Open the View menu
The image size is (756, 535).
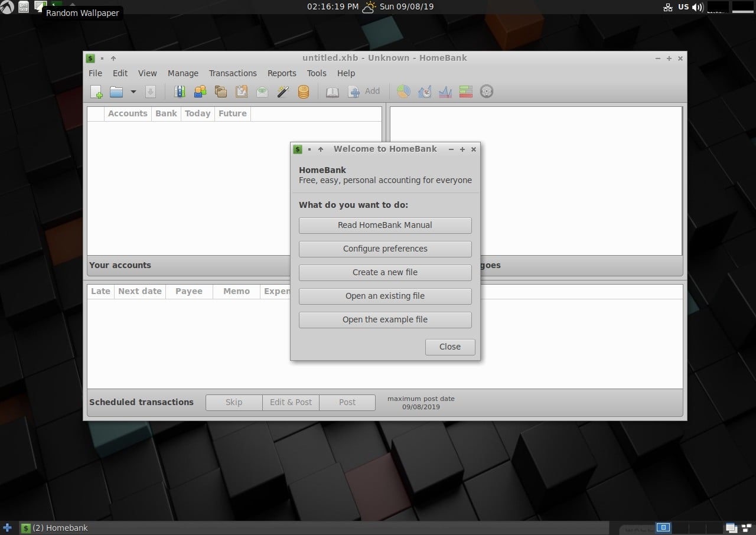[148, 73]
